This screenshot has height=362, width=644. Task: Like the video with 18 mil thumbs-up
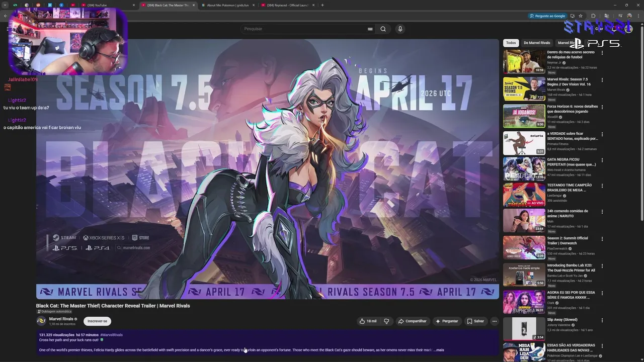368,321
